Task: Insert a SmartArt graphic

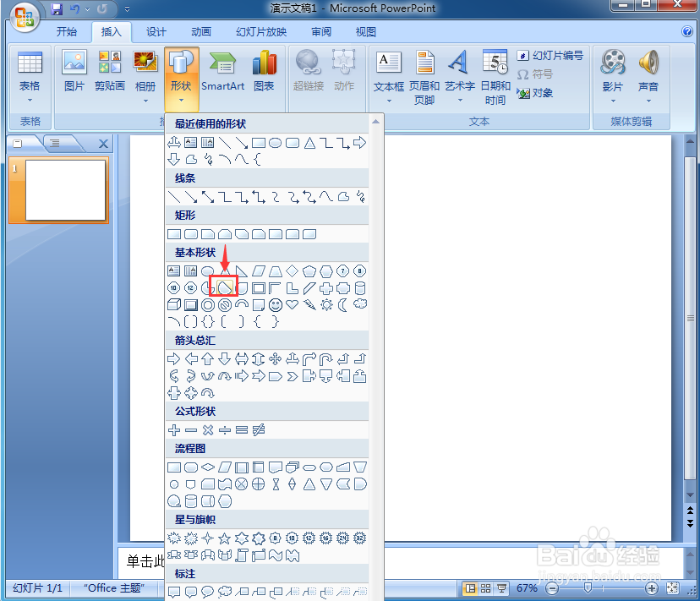Action: [x=222, y=70]
